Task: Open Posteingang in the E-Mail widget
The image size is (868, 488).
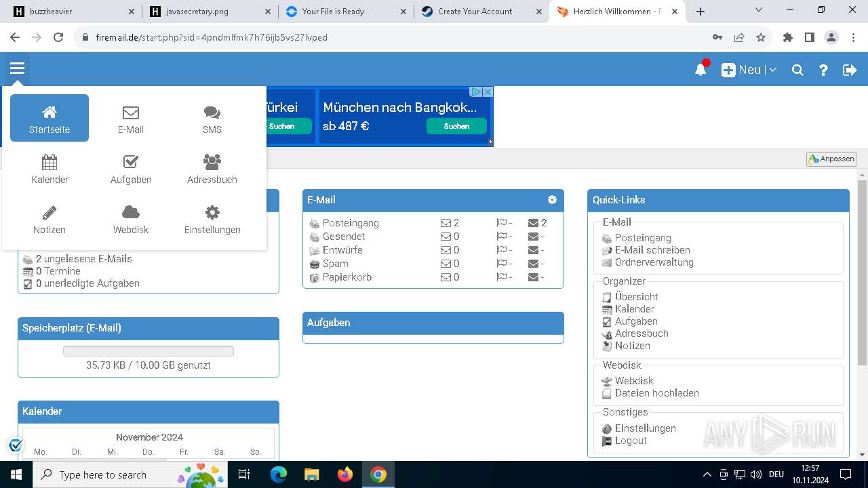Action: 351,223
